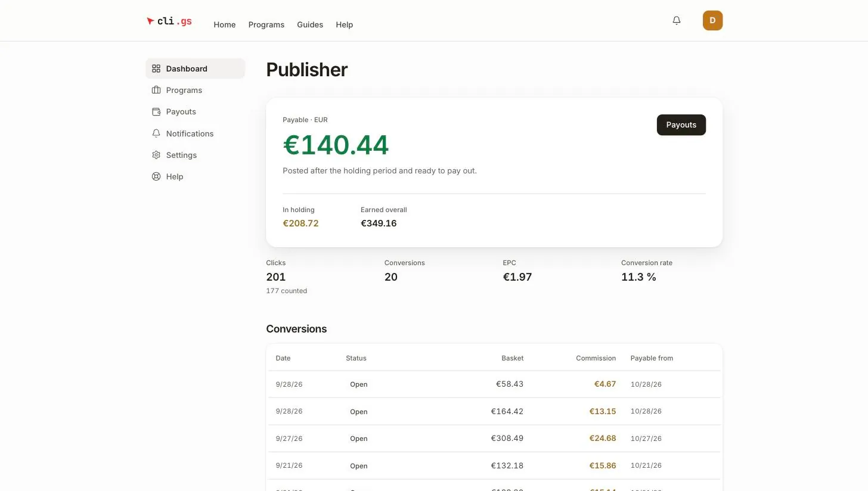Click the cli.gs logo
The image size is (868, 491).
(x=169, y=21)
